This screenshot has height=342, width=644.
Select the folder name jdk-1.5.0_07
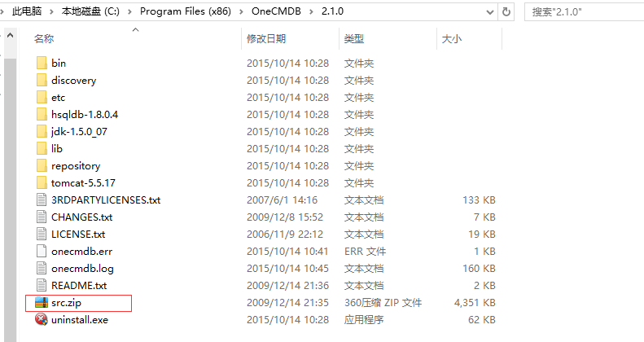pos(79,131)
